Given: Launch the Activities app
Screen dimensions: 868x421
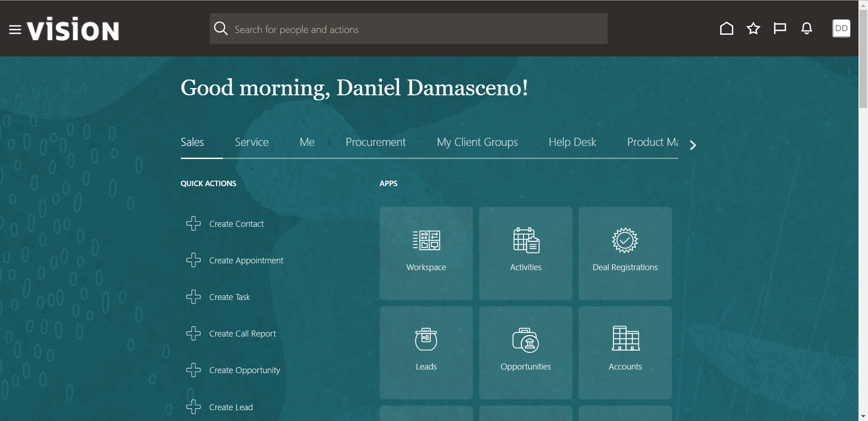Looking at the screenshot, I should point(525,253).
